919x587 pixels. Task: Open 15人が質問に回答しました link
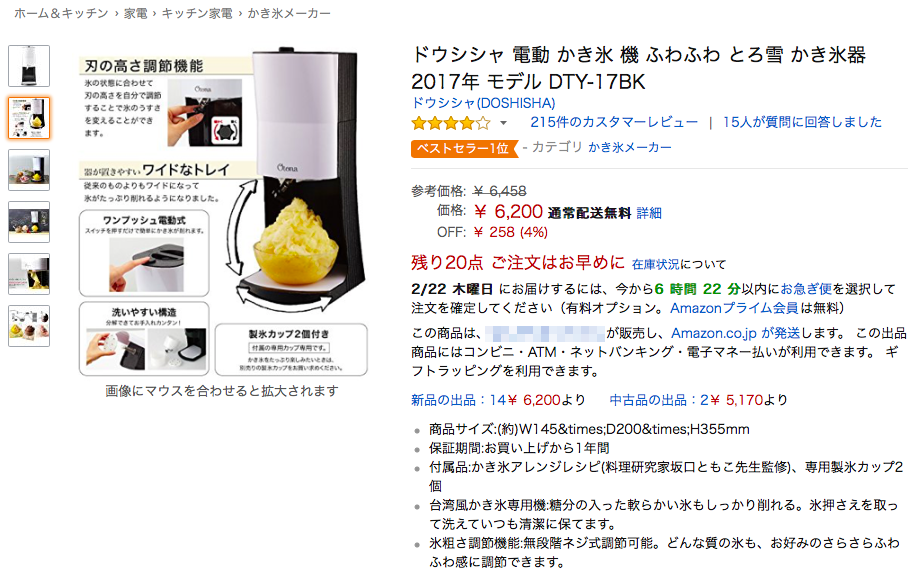(x=802, y=122)
